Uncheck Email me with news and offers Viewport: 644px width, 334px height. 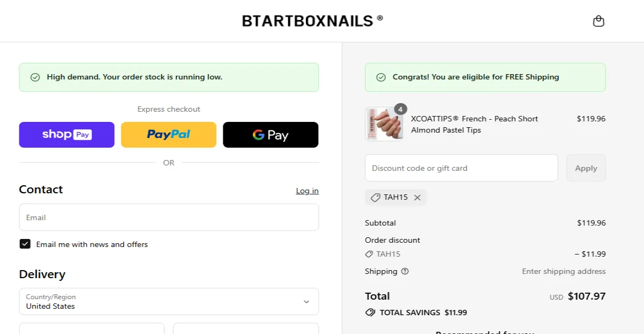(x=25, y=244)
